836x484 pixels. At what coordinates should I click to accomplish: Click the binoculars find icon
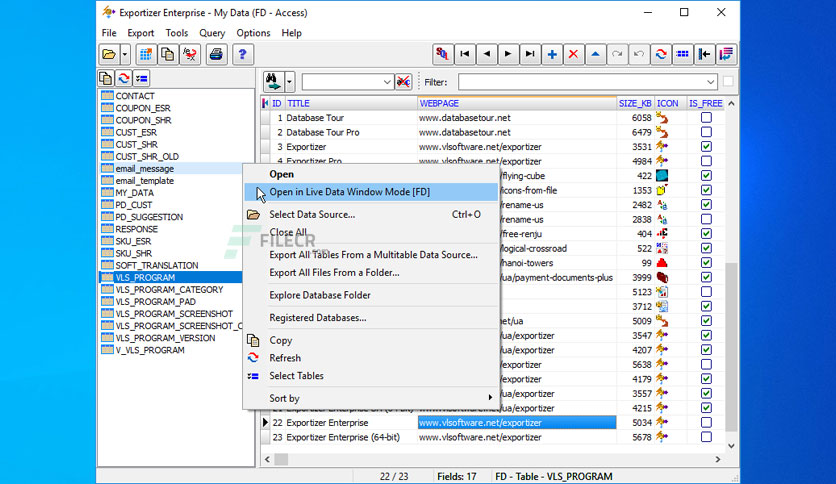[x=274, y=82]
